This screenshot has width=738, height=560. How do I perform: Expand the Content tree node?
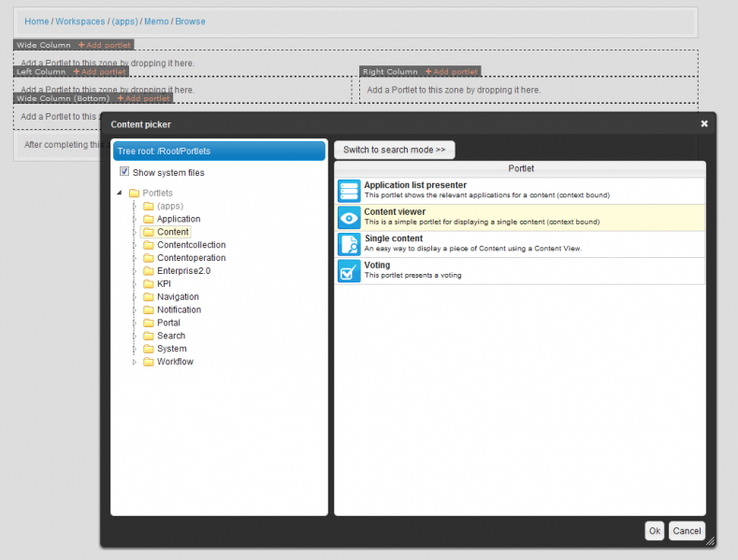pos(135,232)
